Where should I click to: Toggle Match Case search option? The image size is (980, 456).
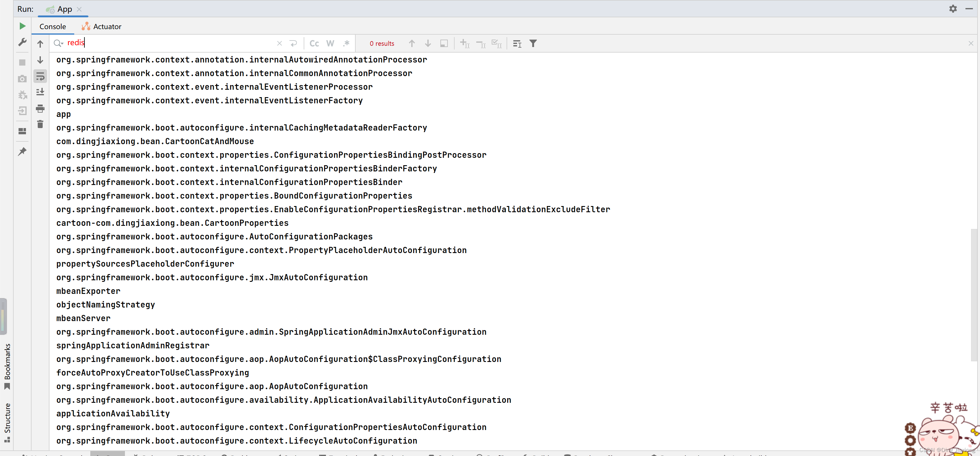pyautogui.click(x=314, y=43)
